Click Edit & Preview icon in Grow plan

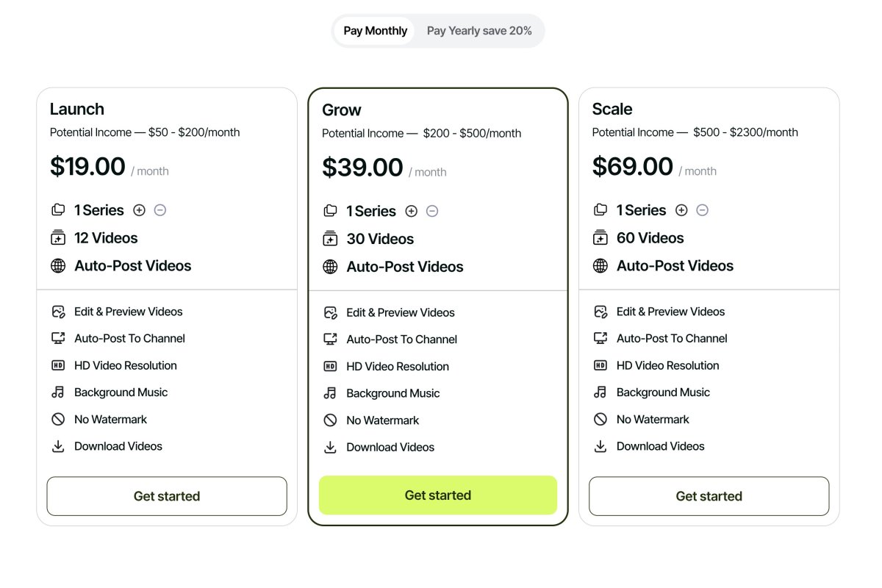click(330, 312)
